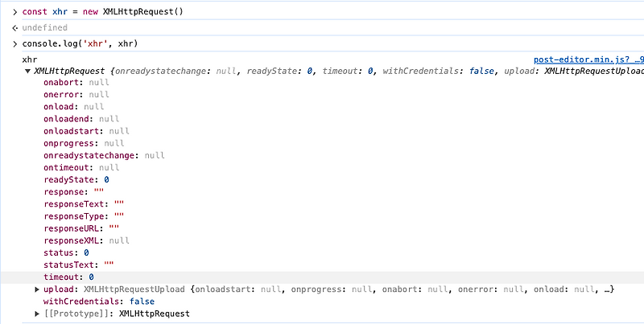Click the onload: null property row
Image resolution: width=644 pixels, height=324 pixels.
[74, 107]
